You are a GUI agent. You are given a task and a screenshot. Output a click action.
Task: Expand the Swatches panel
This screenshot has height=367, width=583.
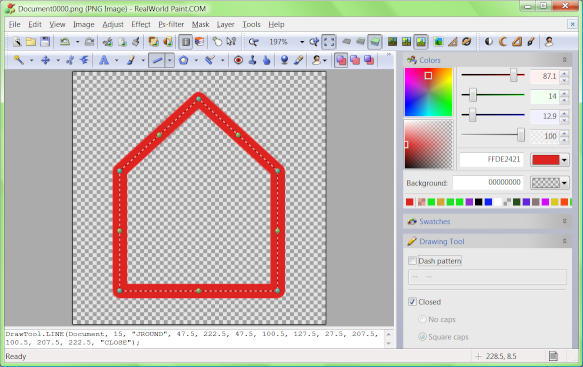(x=564, y=221)
